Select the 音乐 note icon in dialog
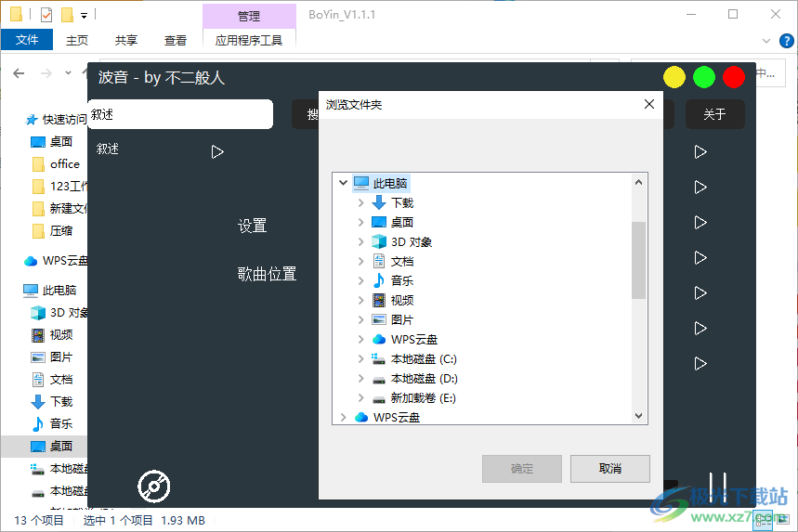This screenshot has width=798, height=532. coord(379,280)
